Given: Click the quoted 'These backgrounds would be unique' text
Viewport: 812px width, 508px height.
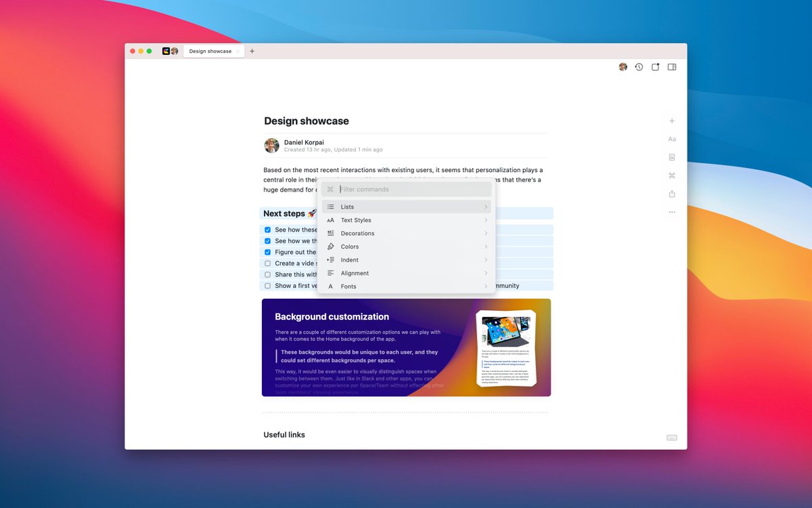Looking at the screenshot, I should (359, 356).
